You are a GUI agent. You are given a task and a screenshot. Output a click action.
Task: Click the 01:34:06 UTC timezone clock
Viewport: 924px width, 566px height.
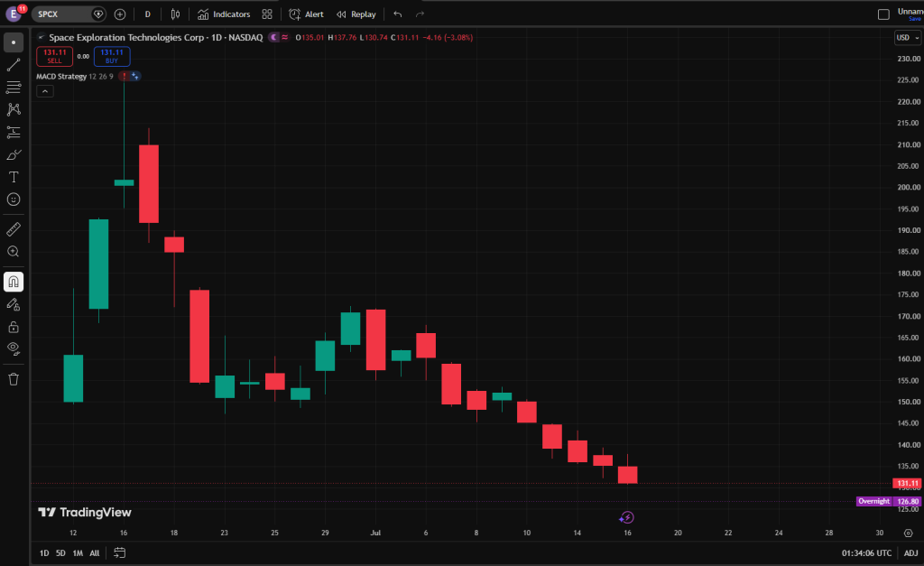(866, 553)
